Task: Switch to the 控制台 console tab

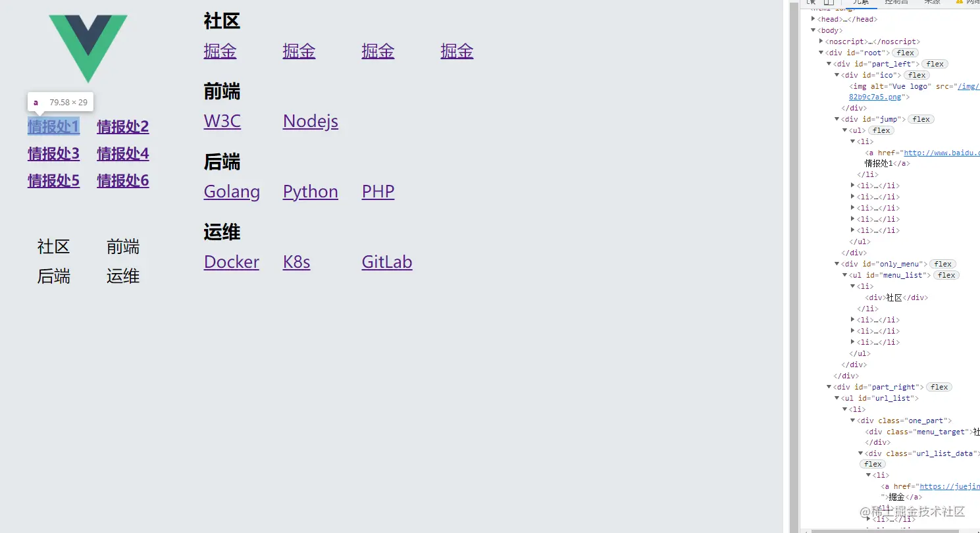Action: (896, 2)
